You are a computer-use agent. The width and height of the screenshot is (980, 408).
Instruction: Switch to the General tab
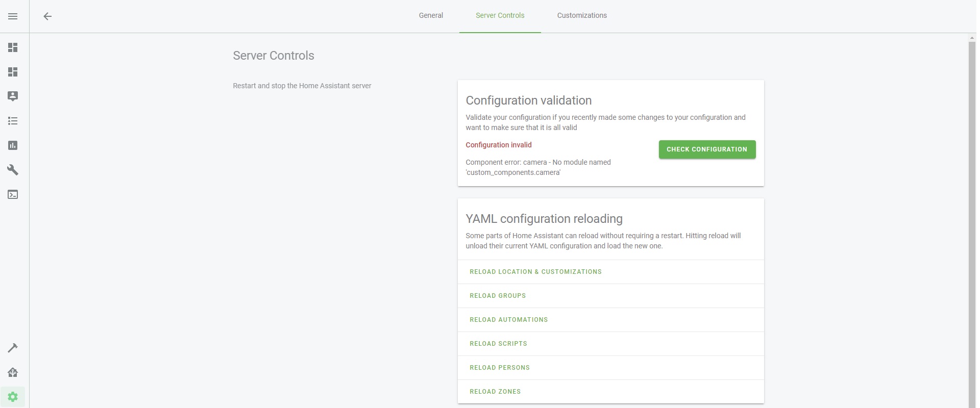coord(431,16)
